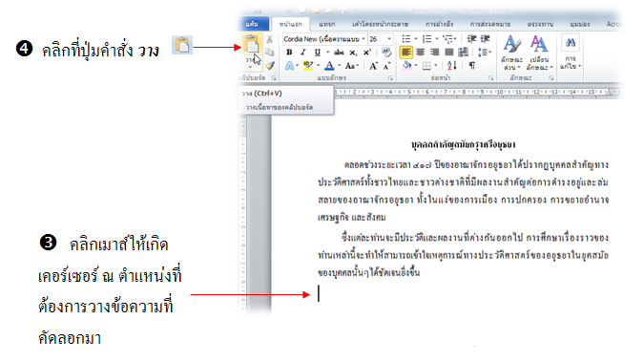Activate the Format Painter brush
Image resolution: width=644 pixels, height=362 pixels.
(269, 65)
